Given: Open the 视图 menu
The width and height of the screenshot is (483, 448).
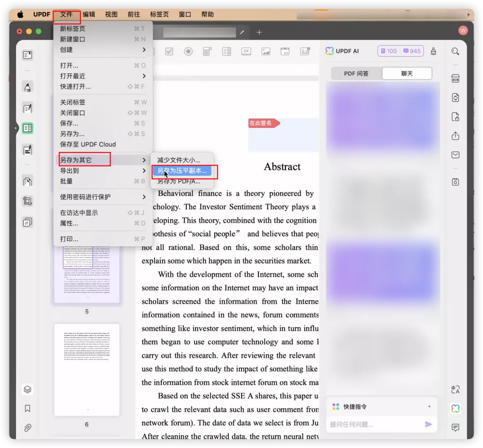Looking at the screenshot, I should point(111,15).
